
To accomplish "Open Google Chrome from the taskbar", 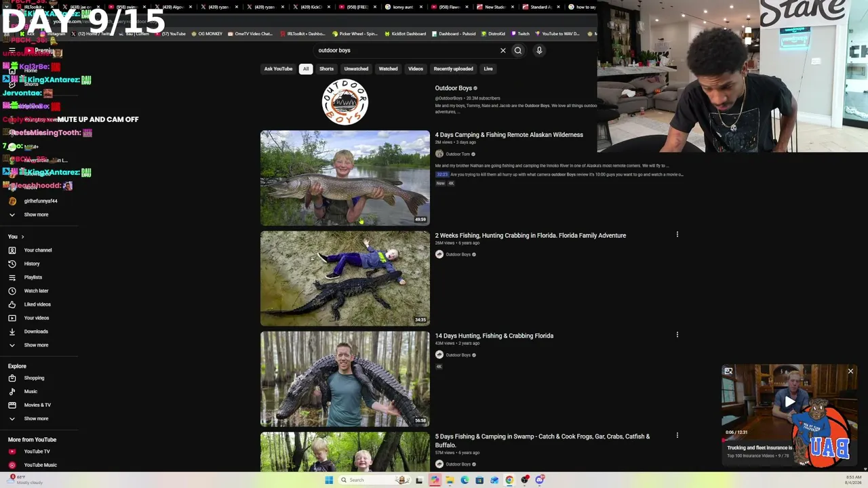I will point(509,480).
